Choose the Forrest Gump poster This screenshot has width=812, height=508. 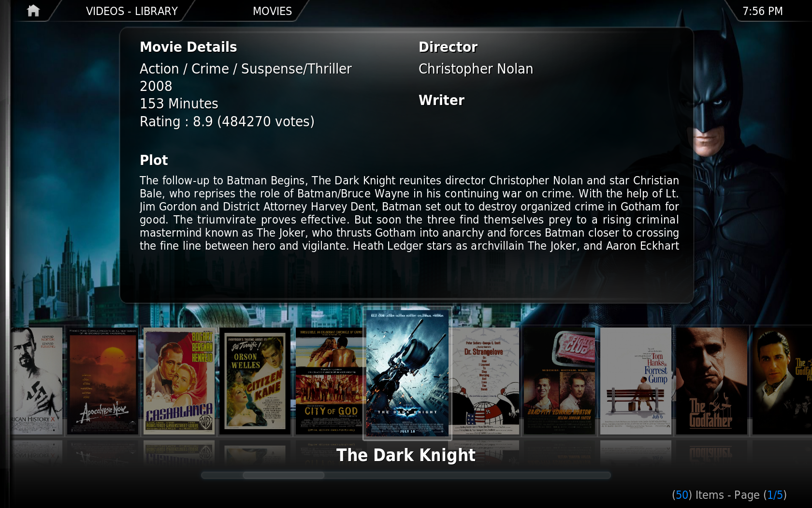(x=636, y=381)
